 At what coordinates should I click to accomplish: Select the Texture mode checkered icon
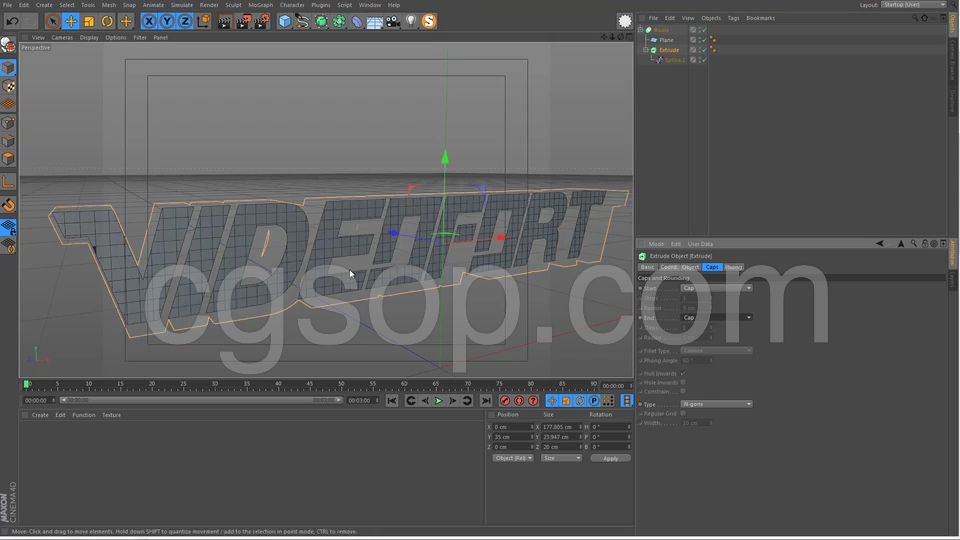[8, 86]
